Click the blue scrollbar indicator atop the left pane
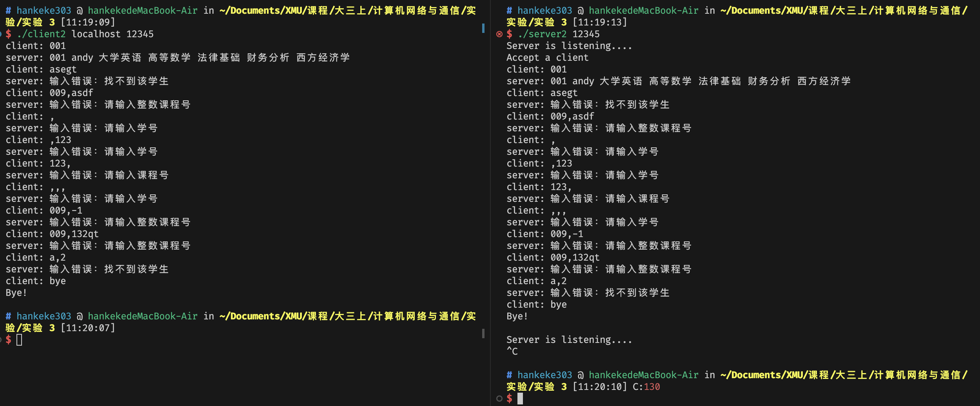Viewport: 980px width, 406px height. tap(483, 27)
